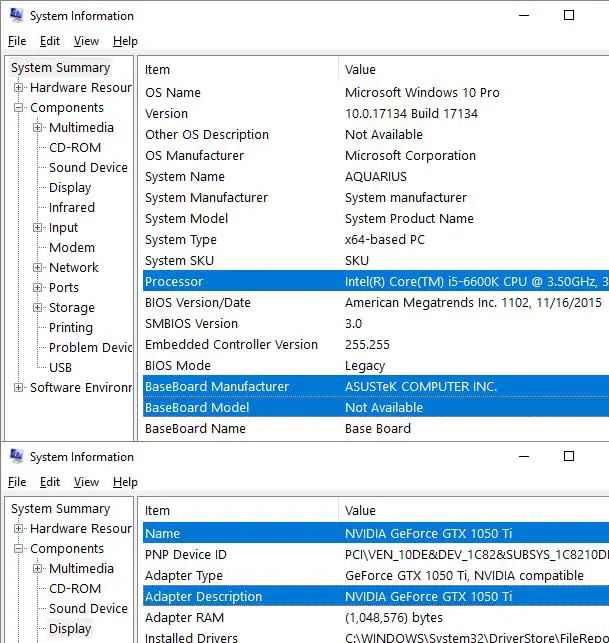Image resolution: width=609 pixels, height=643 pixels.
Task: Collapse the Components node in bottom window
Action: point(18,549)
